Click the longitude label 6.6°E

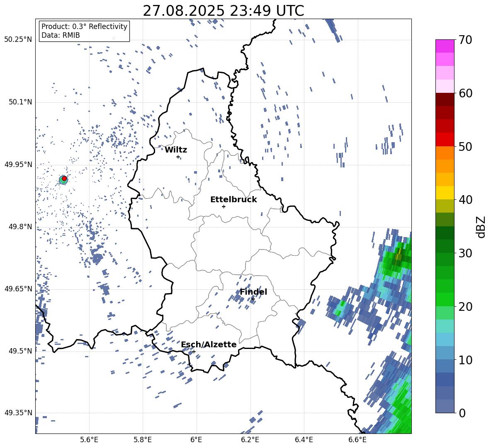click(x=357, y=440)
